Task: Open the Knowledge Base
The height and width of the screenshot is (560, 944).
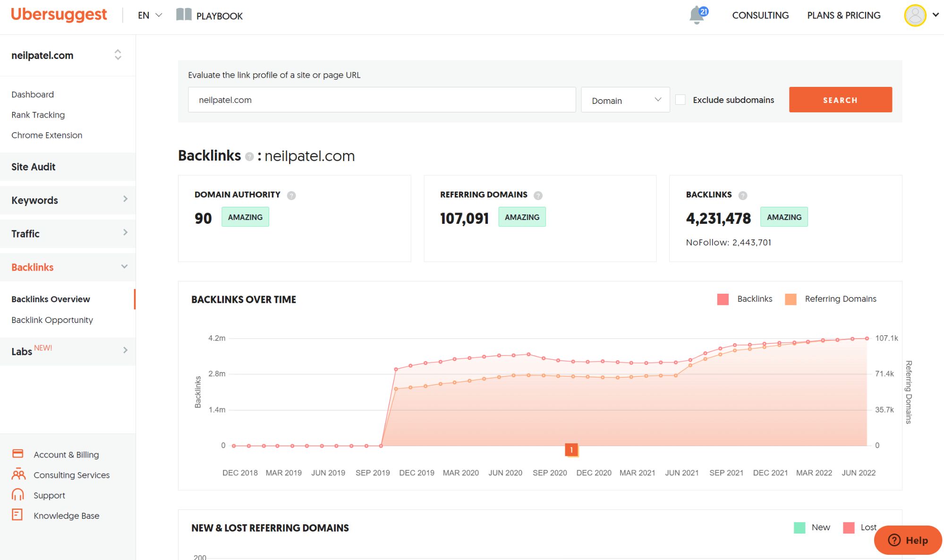Action: click(x=66, y=515)
